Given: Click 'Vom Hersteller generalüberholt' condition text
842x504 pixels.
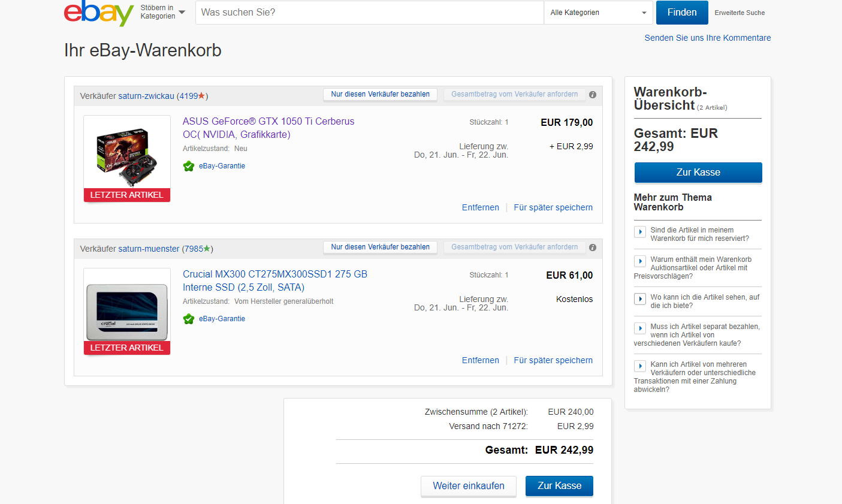Looking at the screenshot, I should coord(283,301).
